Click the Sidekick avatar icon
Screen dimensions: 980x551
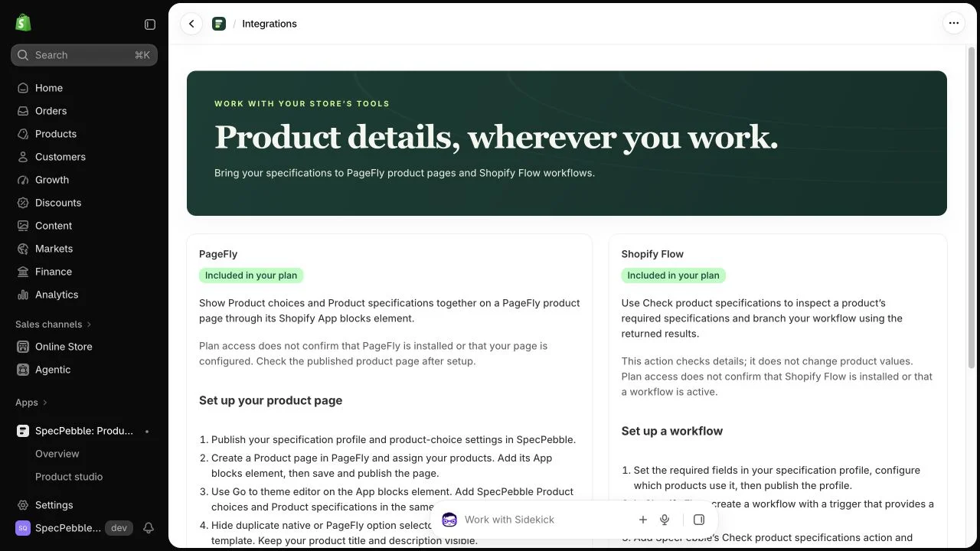coord(449,520)
